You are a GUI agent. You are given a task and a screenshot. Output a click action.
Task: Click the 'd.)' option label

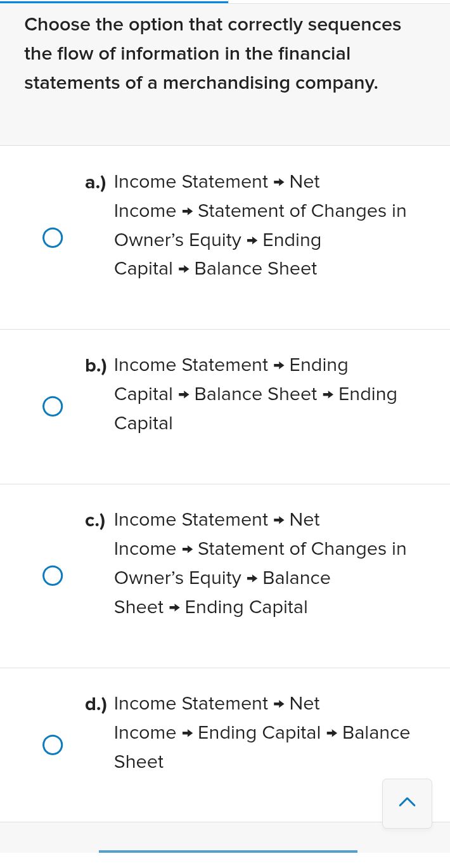click(x=96, y=704)
